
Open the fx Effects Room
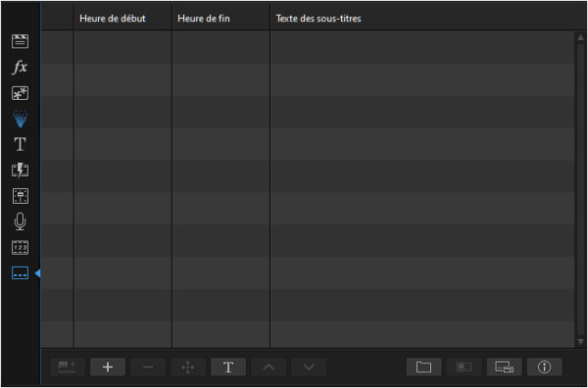point(20,68)
